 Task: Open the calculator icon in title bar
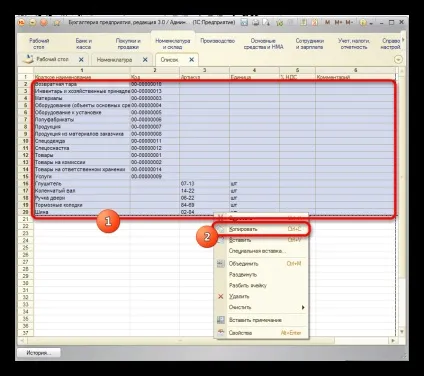click(304, 23)
